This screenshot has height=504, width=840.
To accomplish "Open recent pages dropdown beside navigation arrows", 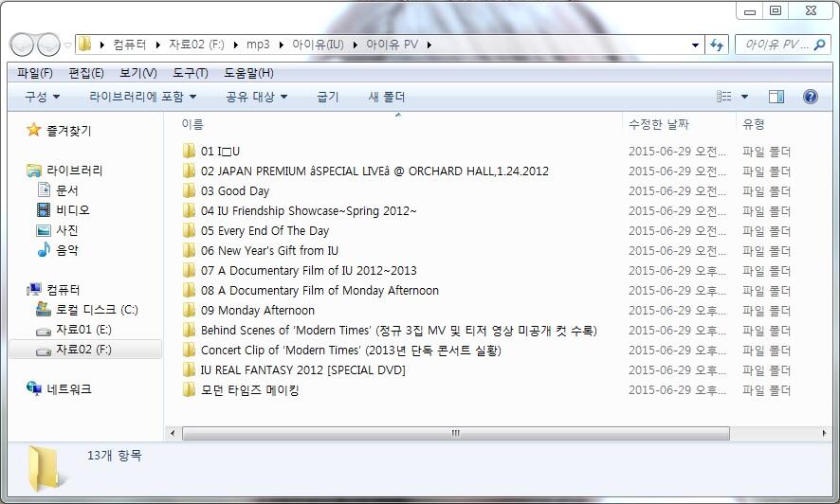I will coord(67,45).
